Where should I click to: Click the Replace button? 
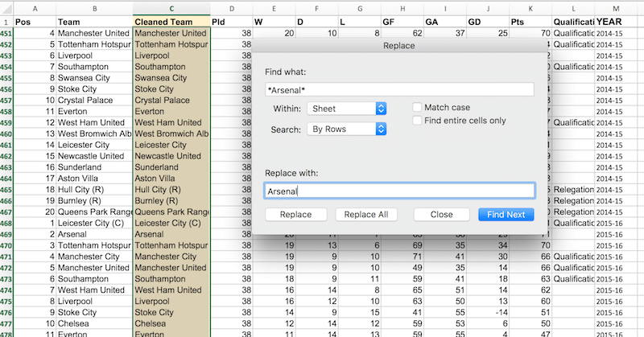295,214
